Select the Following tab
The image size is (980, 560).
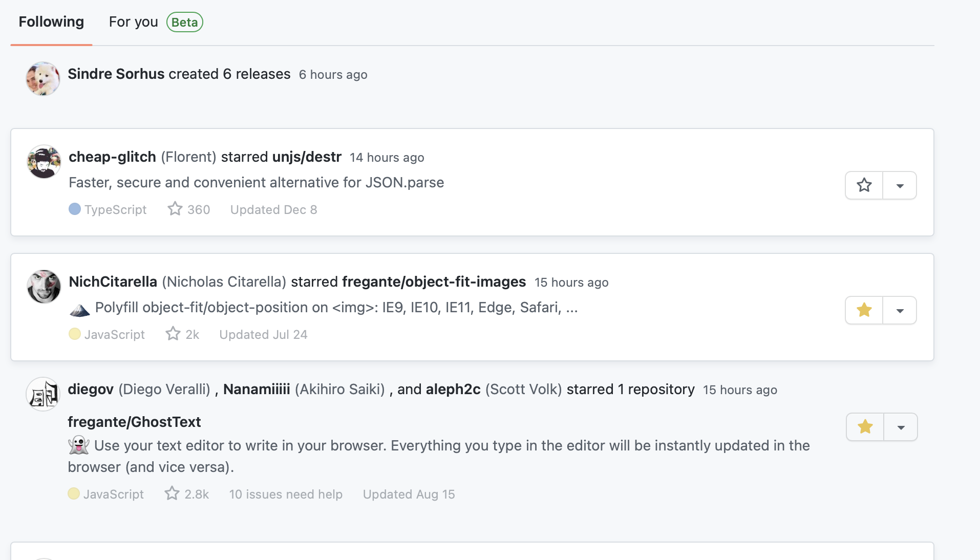(51, 21)
